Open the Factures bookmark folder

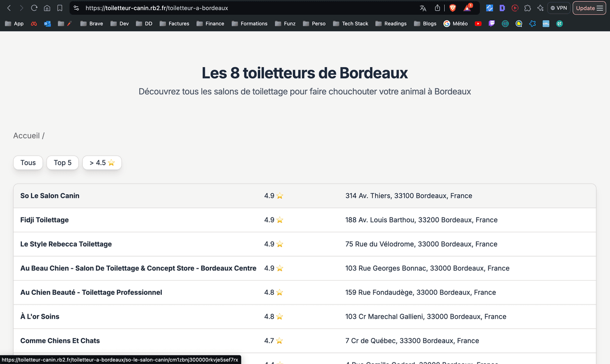(174, 23)
